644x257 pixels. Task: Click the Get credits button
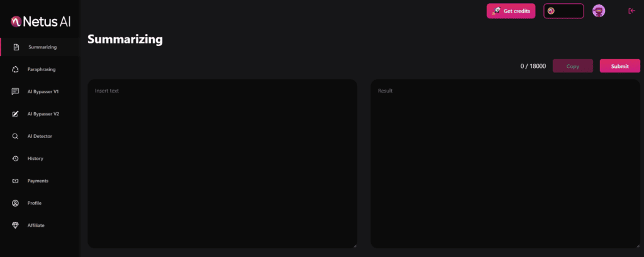pyautogui.click(x=511, y=11)
